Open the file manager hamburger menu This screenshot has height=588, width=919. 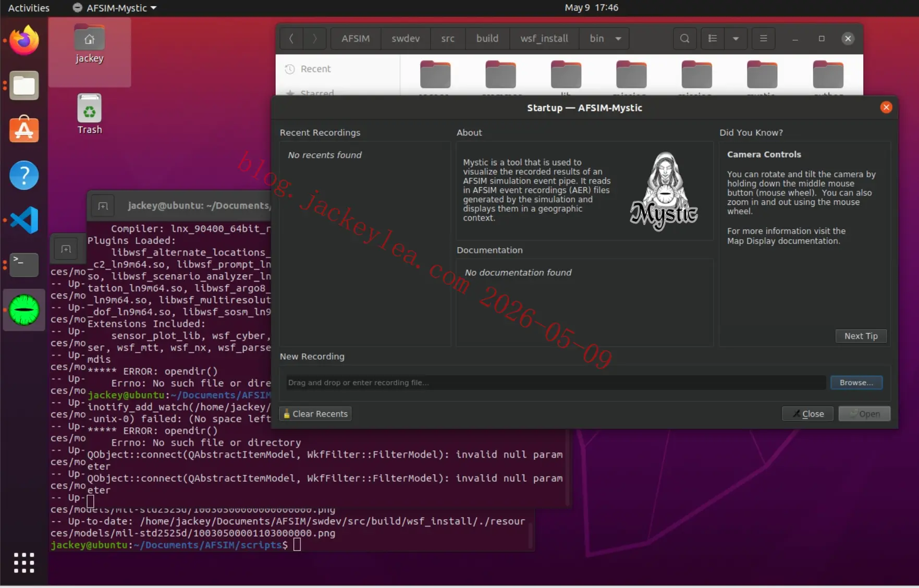pyautogui.click(x=763, y=39)
